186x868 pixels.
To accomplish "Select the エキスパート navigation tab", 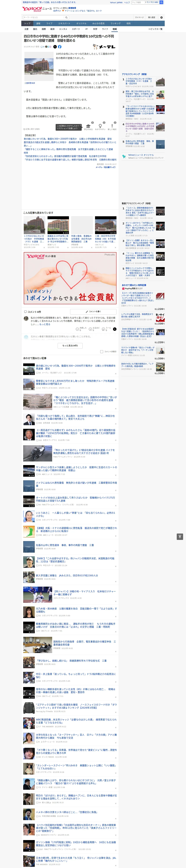I will 64,24.
